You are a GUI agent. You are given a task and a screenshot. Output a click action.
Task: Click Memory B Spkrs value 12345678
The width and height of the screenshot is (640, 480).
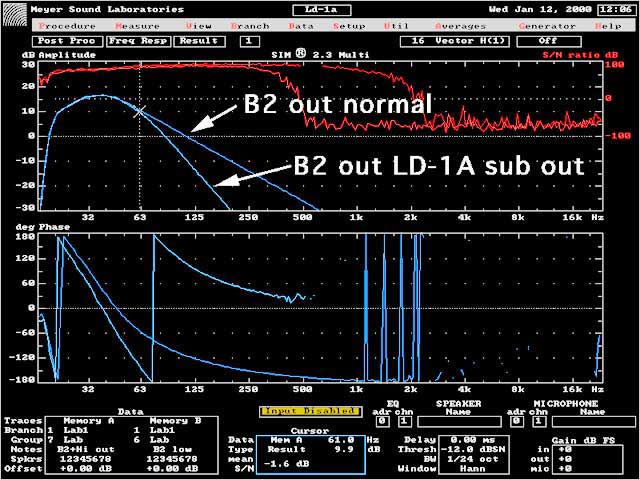[x=172, y=459]
